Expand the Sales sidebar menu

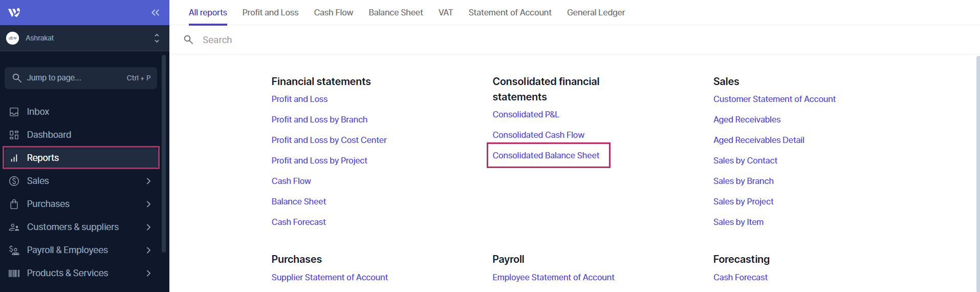(x=148, y=181)
